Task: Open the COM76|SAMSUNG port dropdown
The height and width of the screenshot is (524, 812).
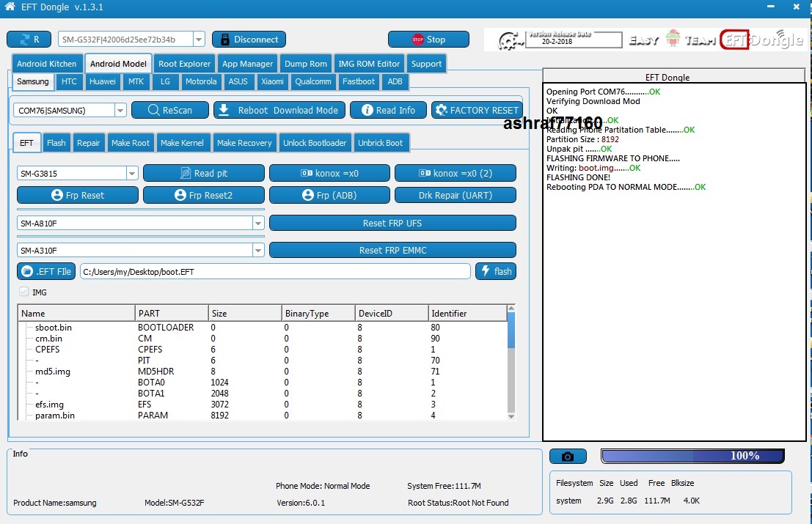Action: pos(120,110)
